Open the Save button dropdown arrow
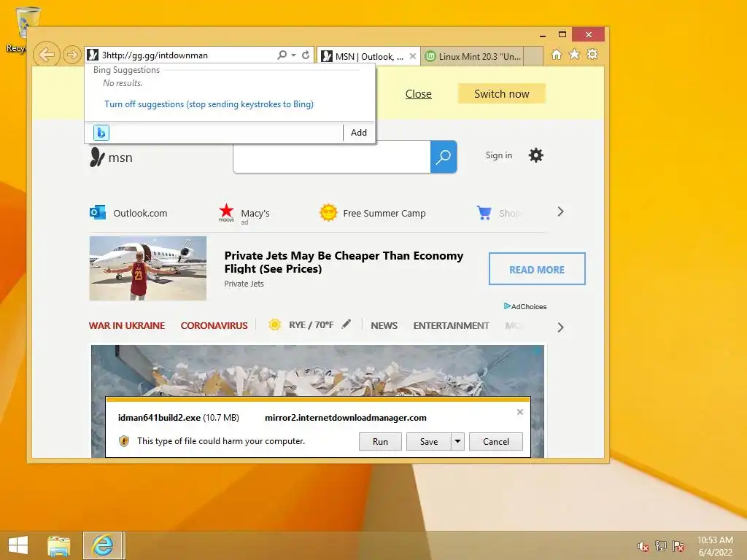The image size is (747, 560). 457,441
